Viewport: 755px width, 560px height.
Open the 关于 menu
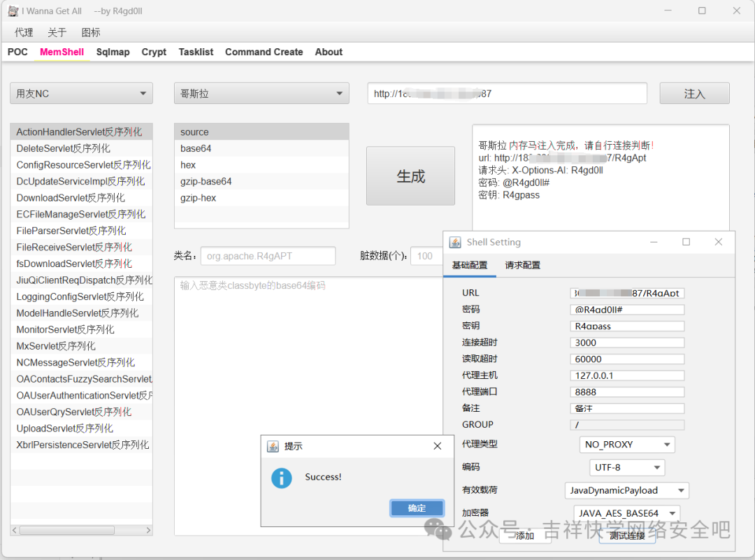click(x=57, y=32)
